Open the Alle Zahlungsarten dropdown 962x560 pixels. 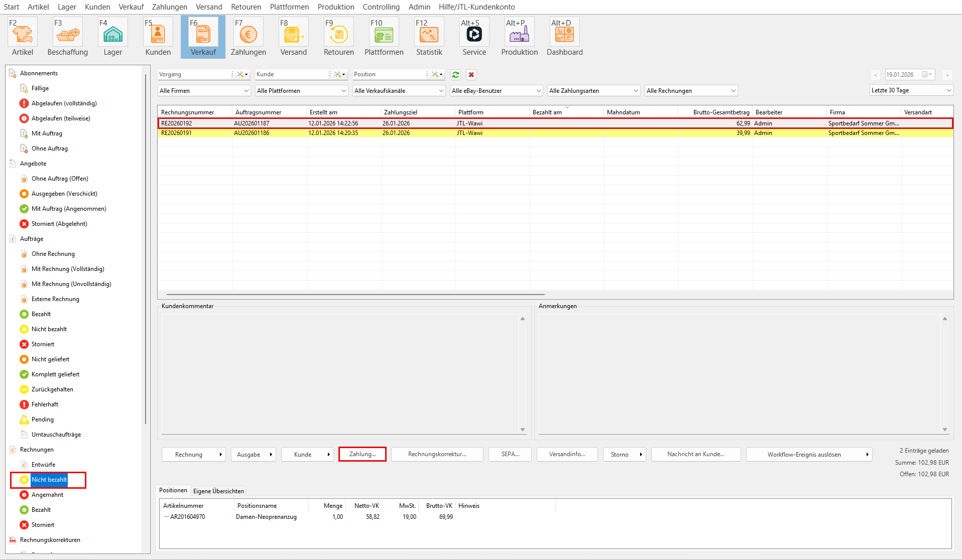(593, 91)
